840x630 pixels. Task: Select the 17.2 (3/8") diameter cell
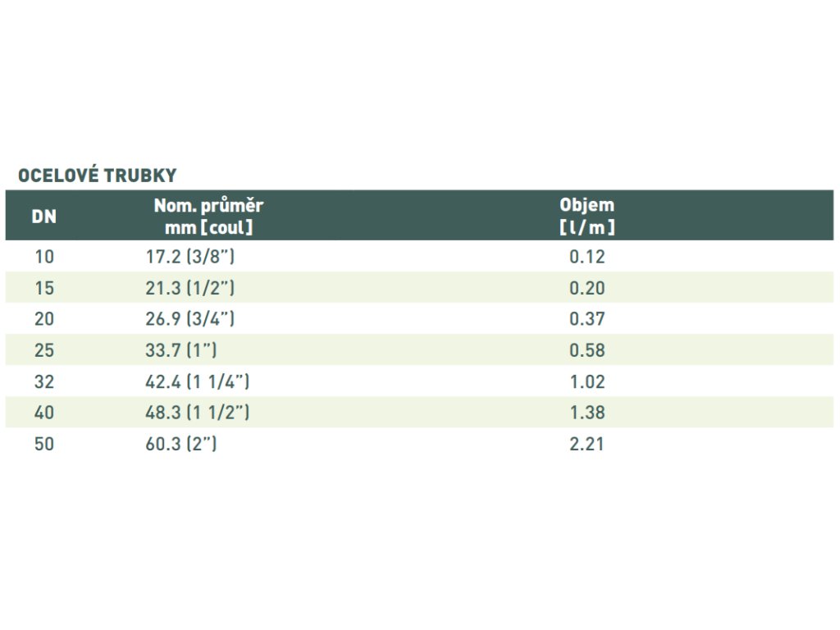tap(190, 257)
